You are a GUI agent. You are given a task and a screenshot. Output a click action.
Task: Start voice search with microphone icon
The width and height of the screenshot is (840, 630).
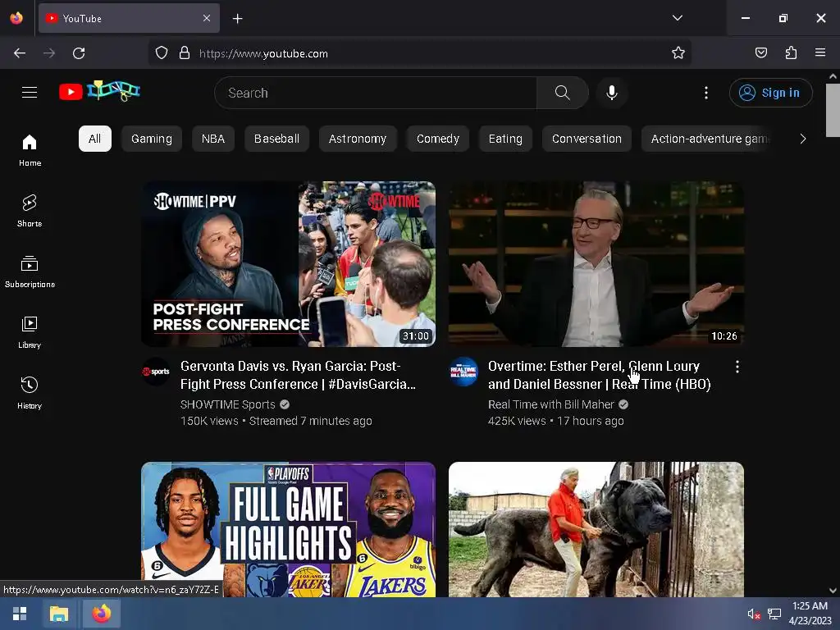[x=612, y=93]
